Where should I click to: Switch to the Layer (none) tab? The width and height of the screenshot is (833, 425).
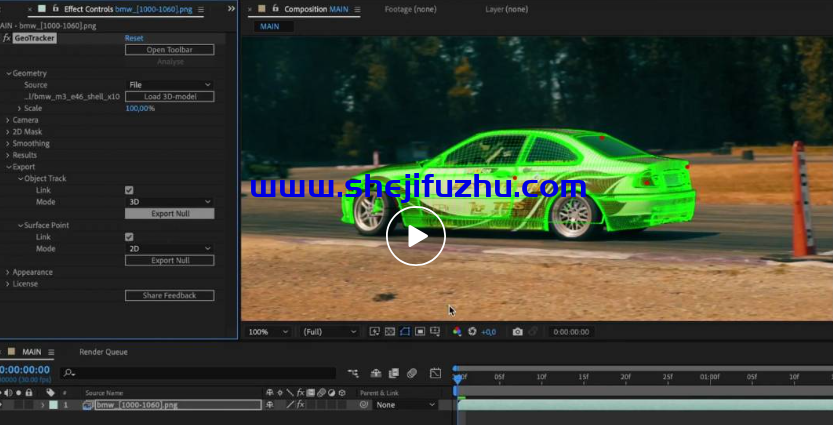click(506, 9)
